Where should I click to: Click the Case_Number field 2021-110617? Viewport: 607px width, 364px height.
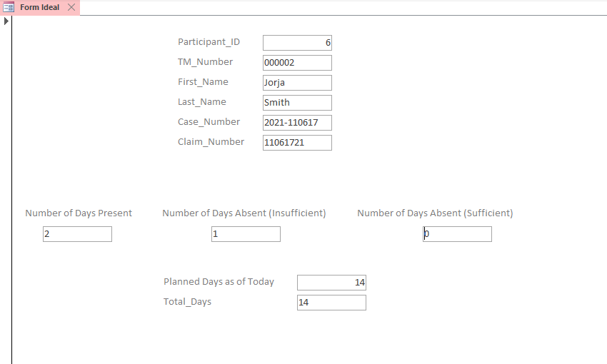pos(297,123)
